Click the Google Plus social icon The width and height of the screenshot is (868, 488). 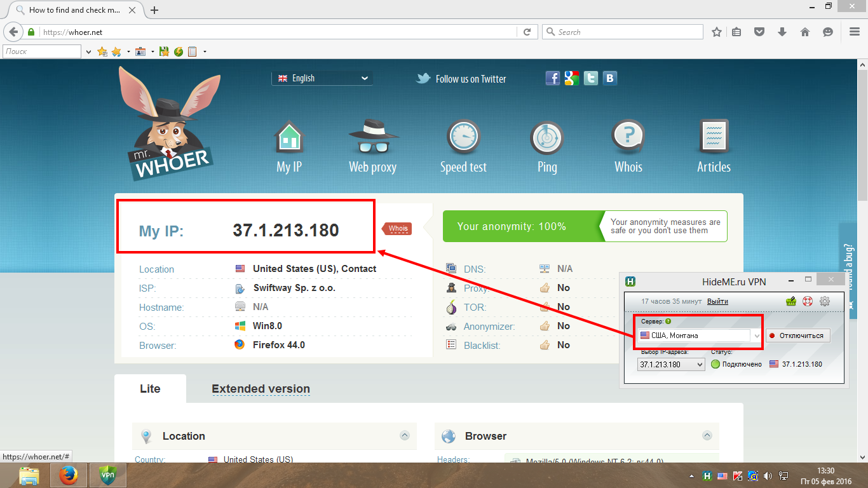(572, 78)
